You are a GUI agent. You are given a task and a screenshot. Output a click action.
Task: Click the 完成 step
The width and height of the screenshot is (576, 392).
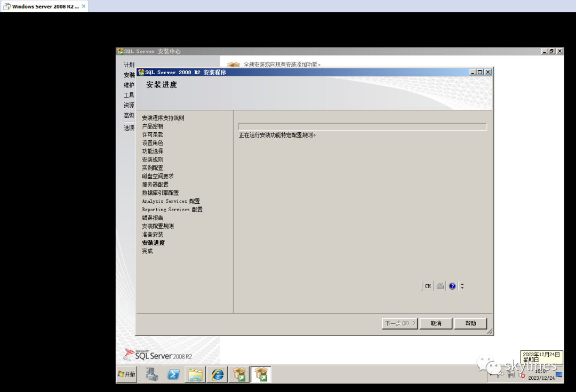[x=147, y=251]
